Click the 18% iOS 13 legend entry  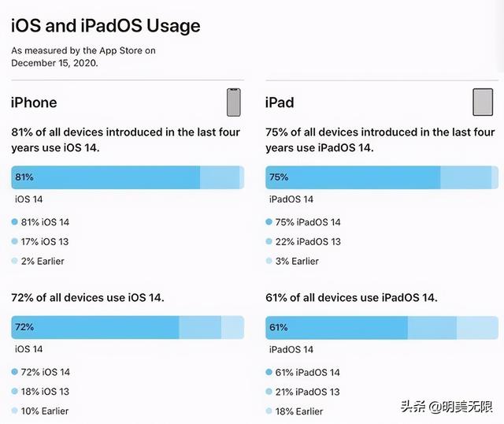(40, 392)
